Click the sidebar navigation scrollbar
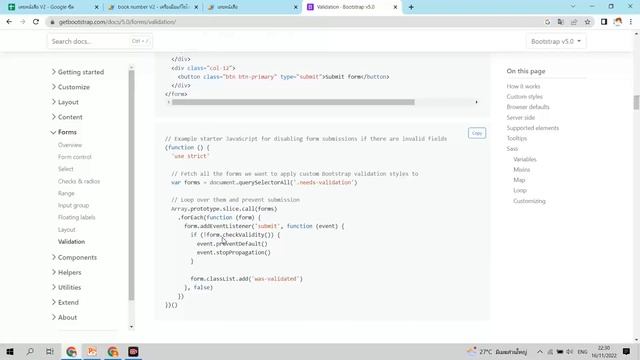The width and height of the screenshot is (640, 360). [x=131, y=186]
